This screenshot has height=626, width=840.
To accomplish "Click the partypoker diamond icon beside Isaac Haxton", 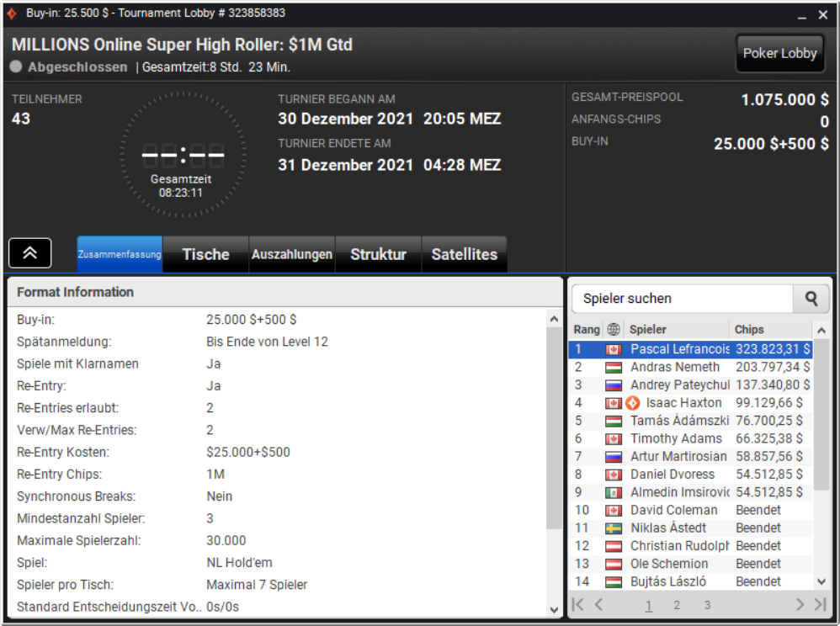I will pos(633,403).
